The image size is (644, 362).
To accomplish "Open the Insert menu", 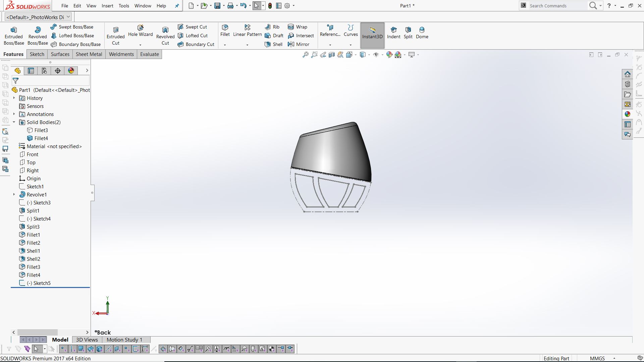I will (107, 6).
